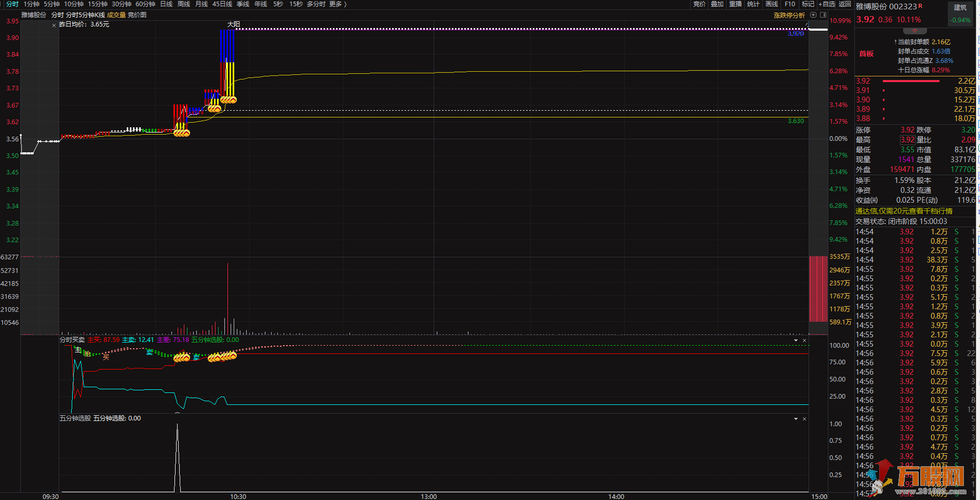980x500 pixels.
Task: Click the 首板 tag
Action: coord(866,54)
